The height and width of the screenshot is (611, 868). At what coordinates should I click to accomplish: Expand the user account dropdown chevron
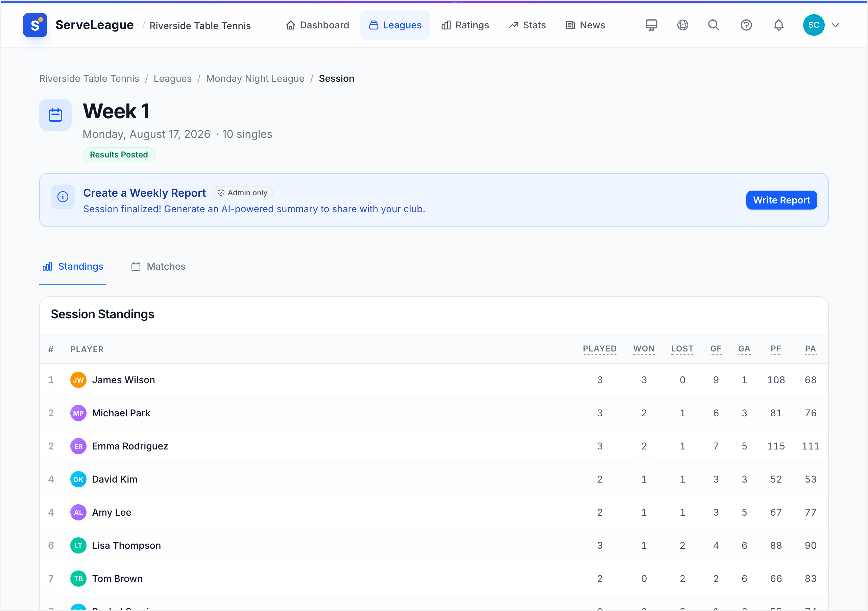pos(836,25)
